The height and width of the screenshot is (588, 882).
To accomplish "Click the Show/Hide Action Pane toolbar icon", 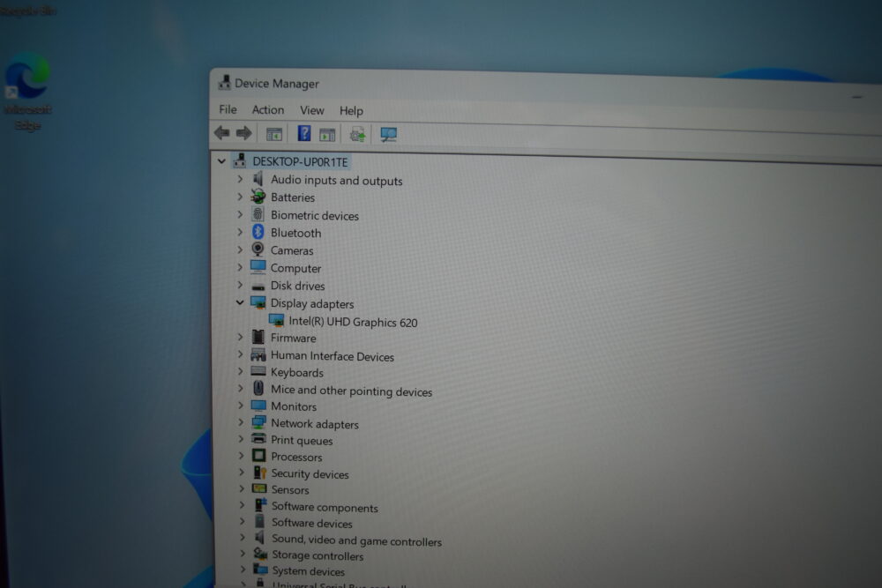I will [x=327, y=135].
